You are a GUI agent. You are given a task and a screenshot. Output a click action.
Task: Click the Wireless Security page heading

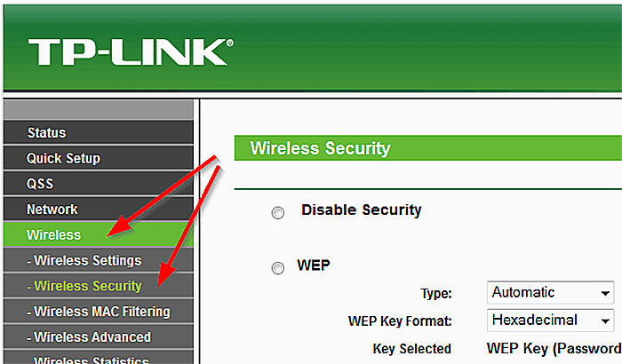(x=321, y=148)
